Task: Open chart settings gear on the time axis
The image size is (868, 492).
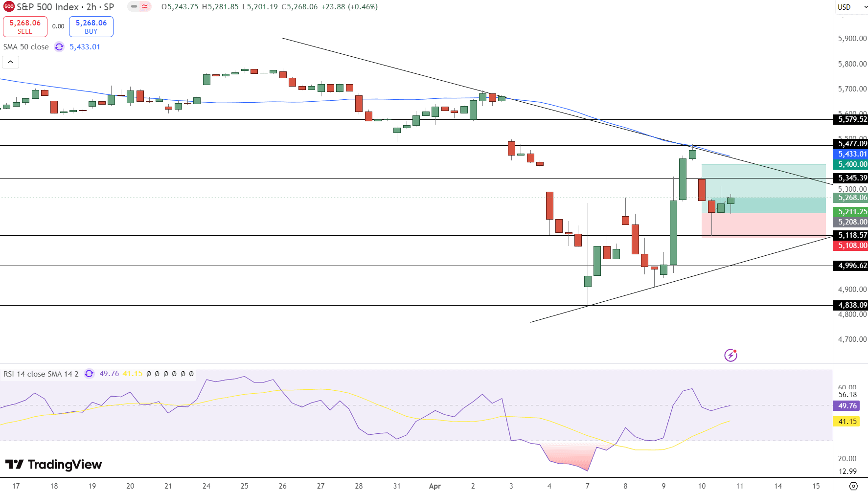Action: [853, 486]
